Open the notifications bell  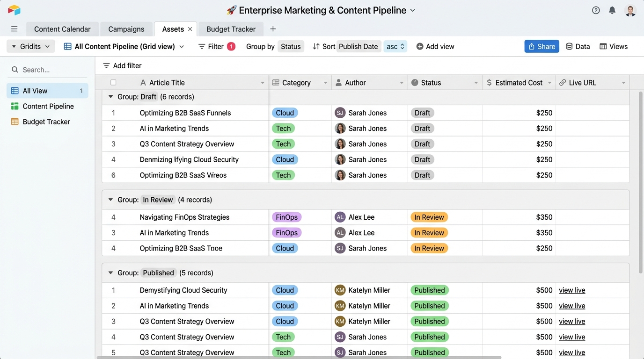612,10
